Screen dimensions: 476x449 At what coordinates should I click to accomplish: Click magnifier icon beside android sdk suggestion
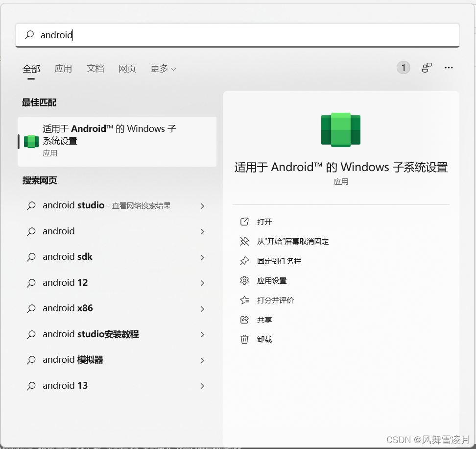(31, 257)
